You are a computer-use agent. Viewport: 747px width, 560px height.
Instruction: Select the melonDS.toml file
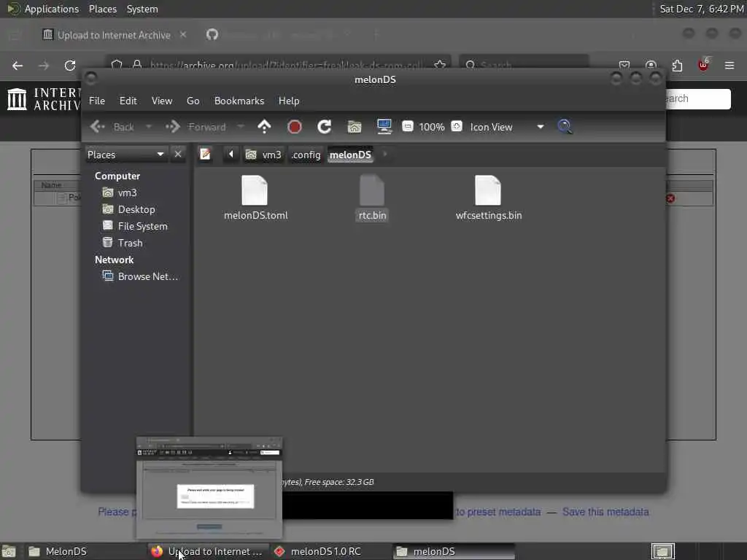(255, 198)
